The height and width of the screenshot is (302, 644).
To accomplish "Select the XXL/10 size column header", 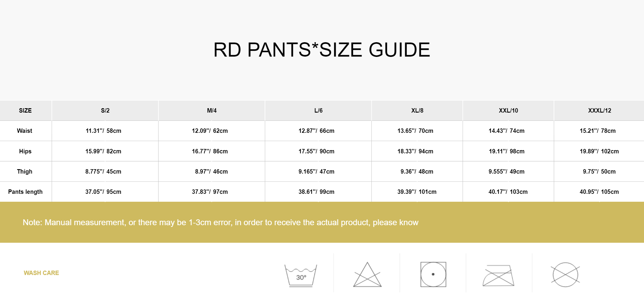I will tap(508, 111).
